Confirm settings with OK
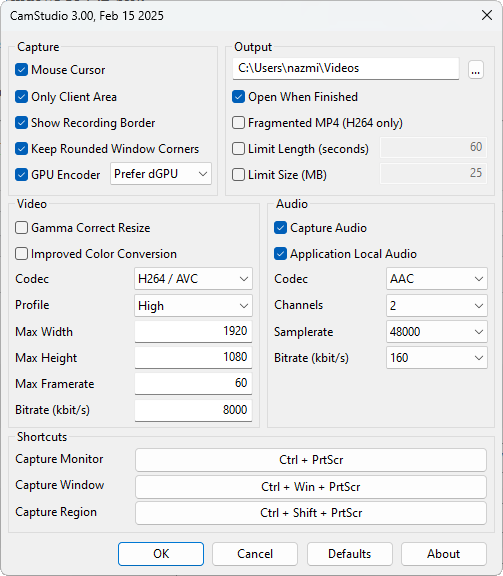The width and height of the screenshot is (503, 576). click(161, 554)
